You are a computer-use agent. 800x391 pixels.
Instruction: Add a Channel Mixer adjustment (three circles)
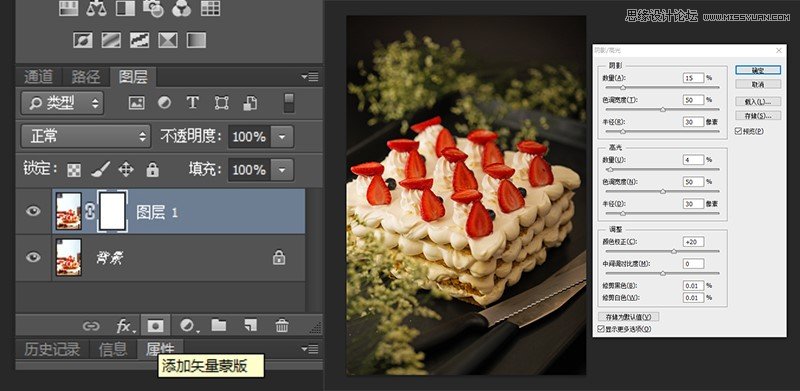(x=182, y=8)
